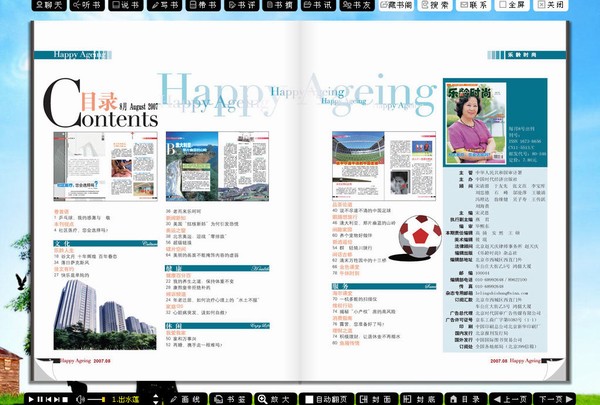
Task: Adjust the volume slider
Action: [96, 399]
